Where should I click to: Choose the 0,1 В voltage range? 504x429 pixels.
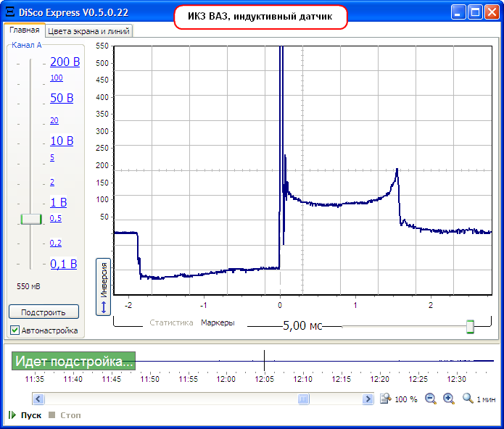(x=63, y=265)
